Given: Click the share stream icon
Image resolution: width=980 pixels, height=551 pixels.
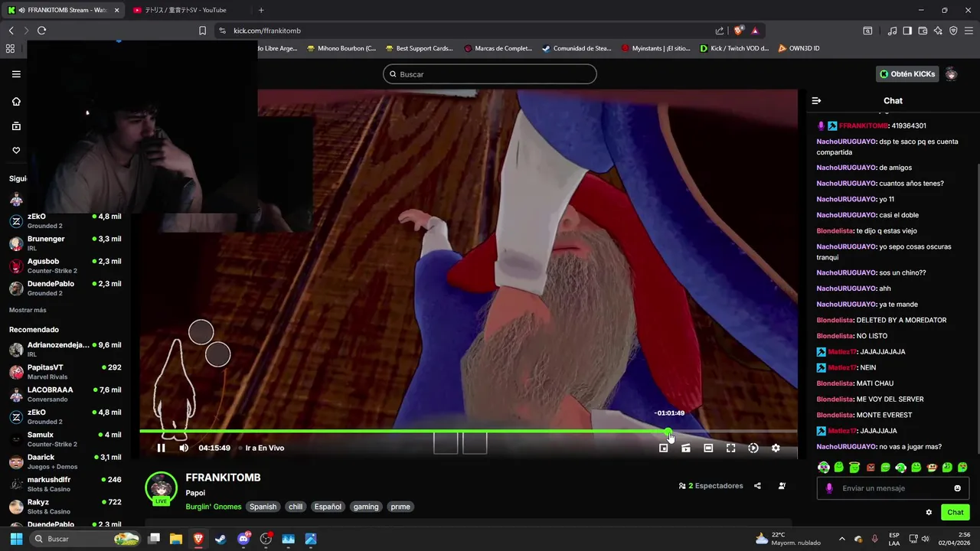Looking at the screenshot, I should pyautogui.click(x=757, y=485).
